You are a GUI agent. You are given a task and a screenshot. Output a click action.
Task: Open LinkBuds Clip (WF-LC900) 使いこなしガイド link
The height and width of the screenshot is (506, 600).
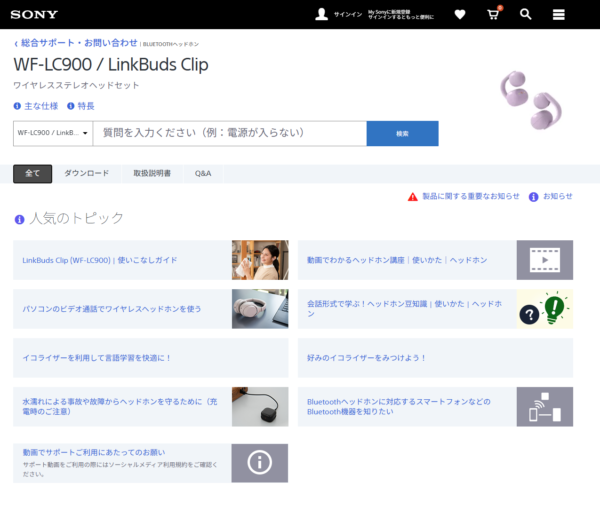(99, 260)
